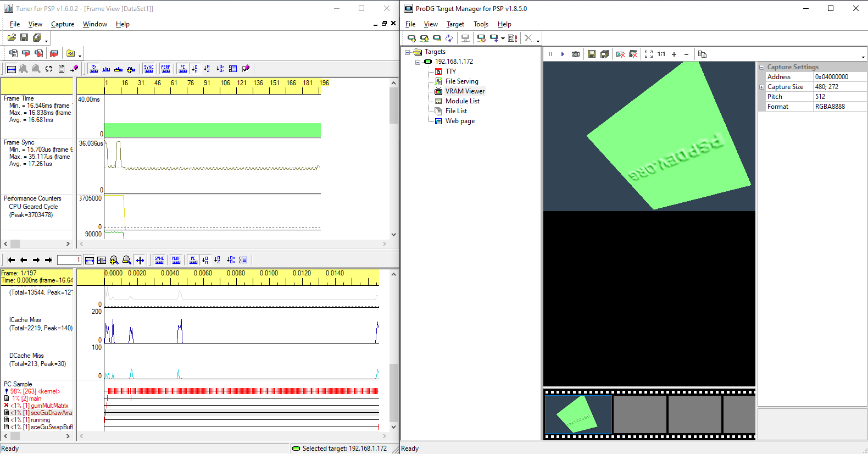Open dropdown arrow beside yellow folder icon

[80, 56]
